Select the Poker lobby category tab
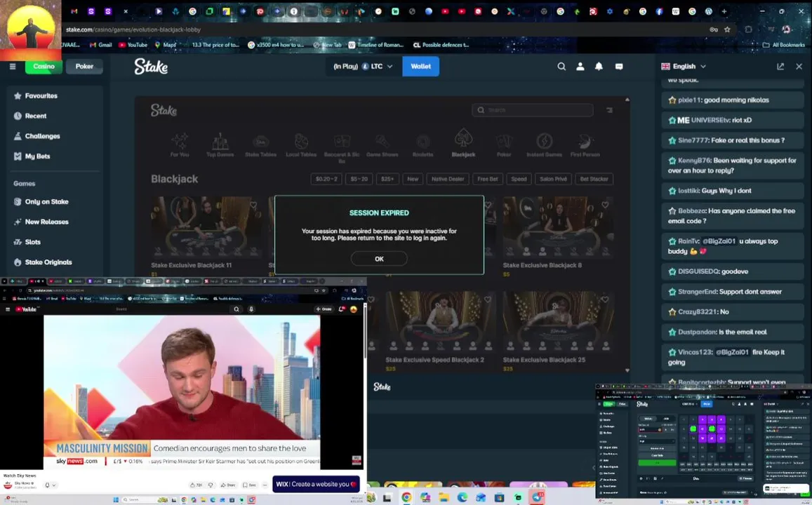 coord(504,144)
